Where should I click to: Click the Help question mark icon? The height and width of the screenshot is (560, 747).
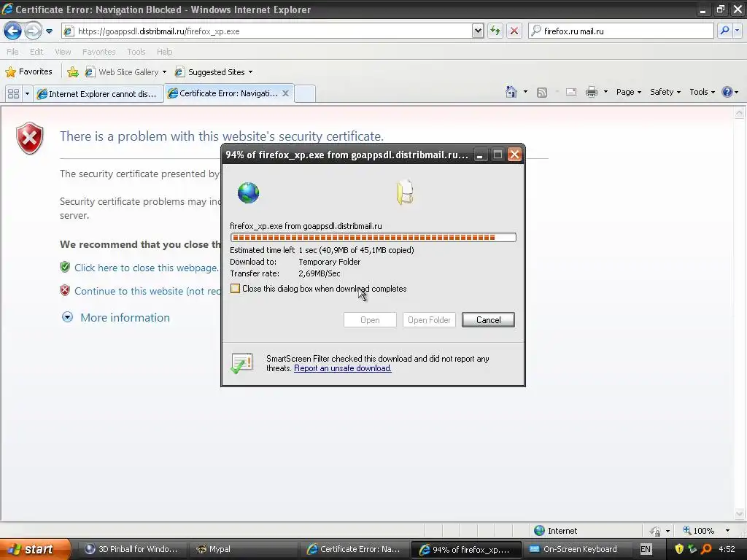click(x=727, y=92)
